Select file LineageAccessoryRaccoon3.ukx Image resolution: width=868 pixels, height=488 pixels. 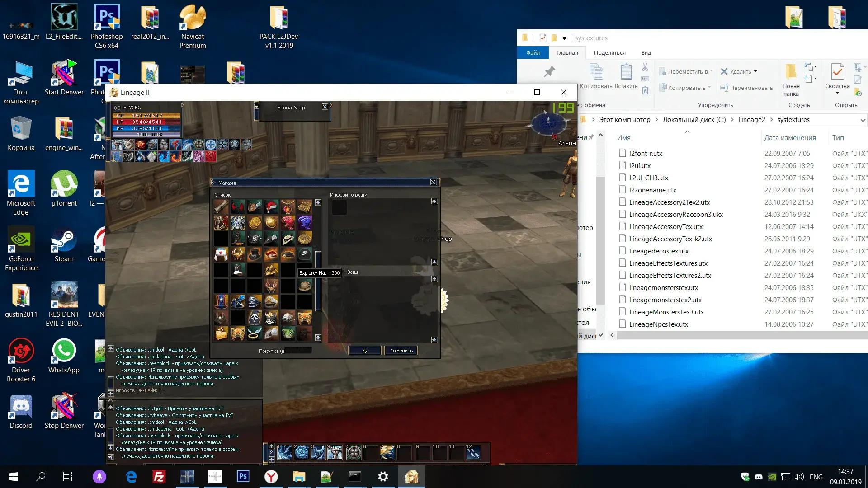click(676, 214)
